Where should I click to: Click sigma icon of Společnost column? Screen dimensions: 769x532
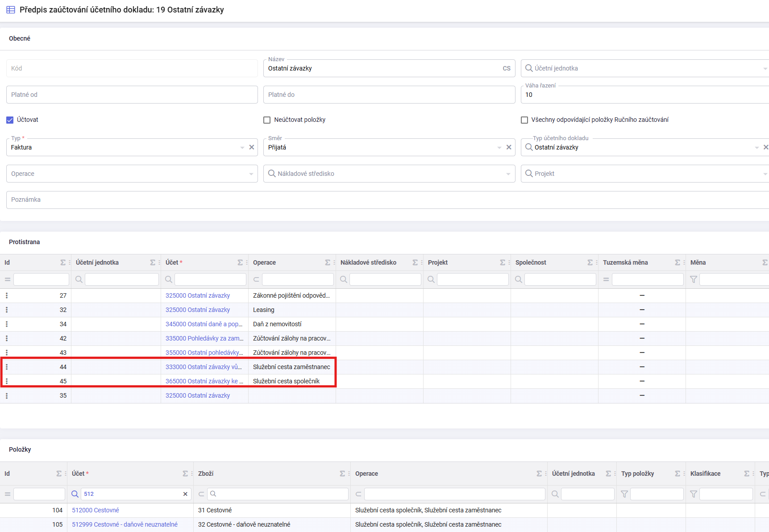pyautogui.click(x=590, y=262)
